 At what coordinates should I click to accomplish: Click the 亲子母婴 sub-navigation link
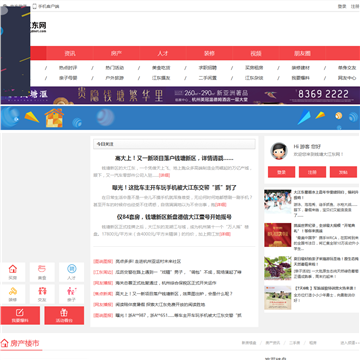pyautogui.click(x=68, y=78)
